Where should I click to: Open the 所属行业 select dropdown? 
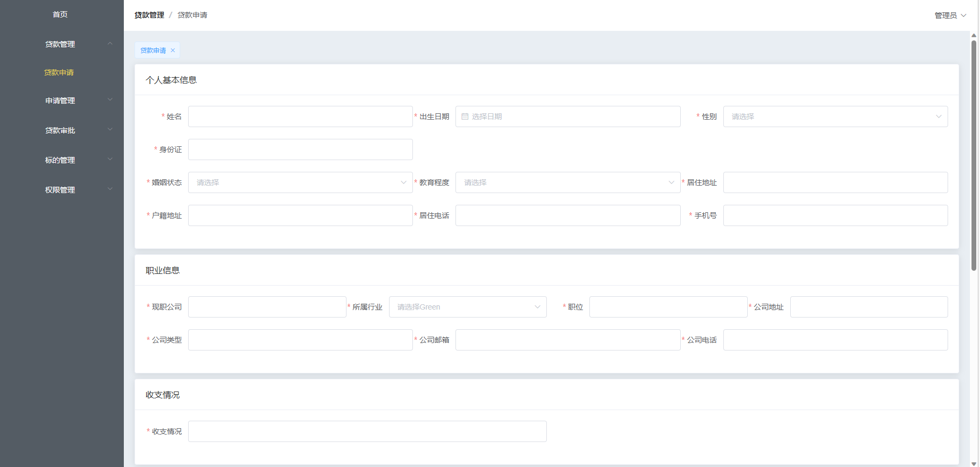(468, 307)
